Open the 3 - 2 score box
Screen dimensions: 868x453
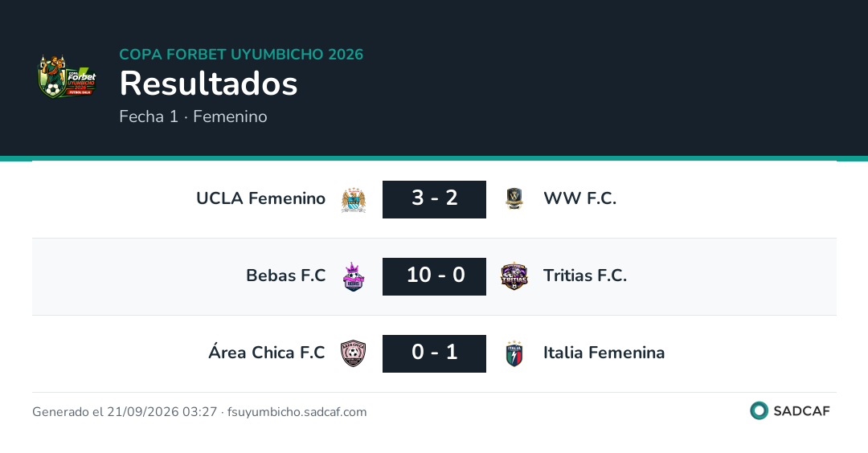[x=434, y=199]
